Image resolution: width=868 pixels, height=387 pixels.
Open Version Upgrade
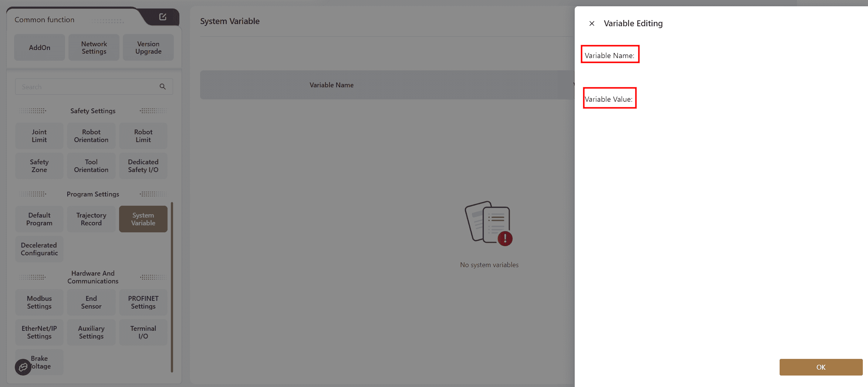148,47
